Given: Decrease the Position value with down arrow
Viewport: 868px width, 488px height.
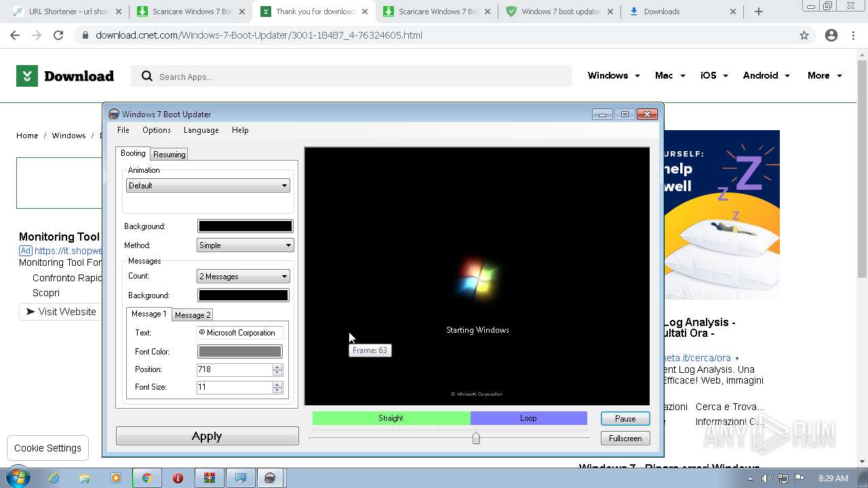Looking at the screenshot, I should click(277, 373).
